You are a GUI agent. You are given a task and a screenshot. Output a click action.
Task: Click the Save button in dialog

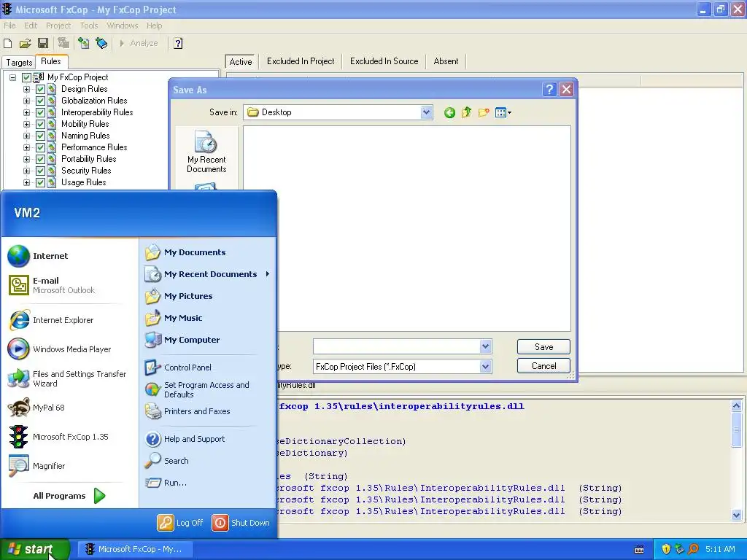coord(543,346)
